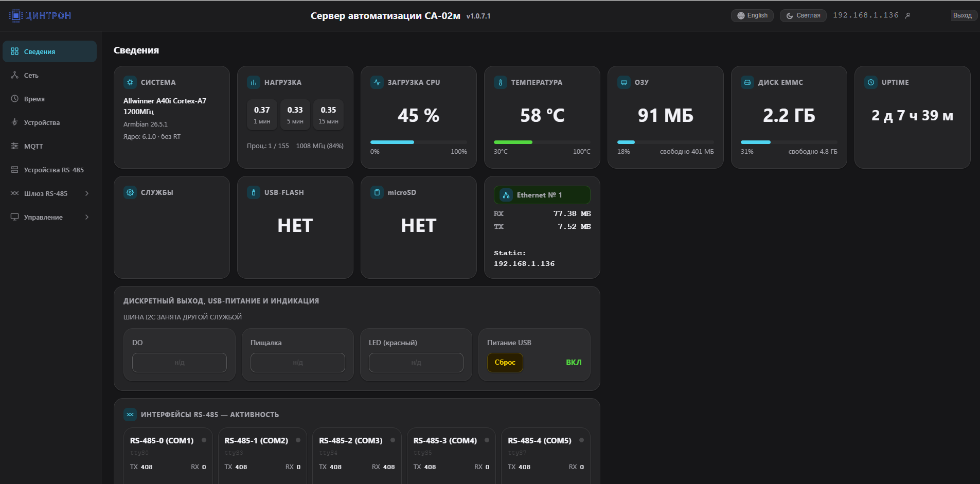Click the temperature progress bar

[542, 142]
